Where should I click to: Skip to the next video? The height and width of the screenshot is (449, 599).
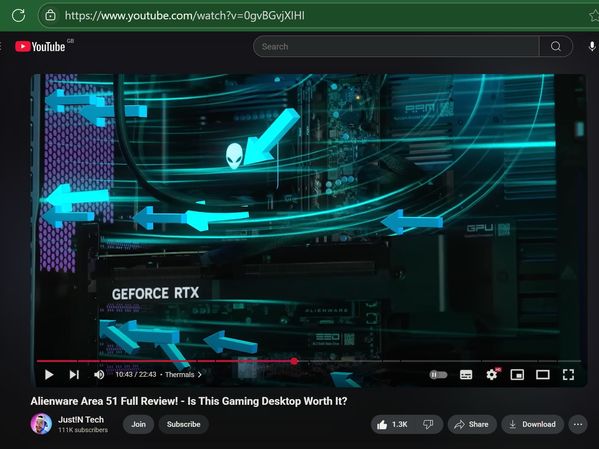pyautogui.click(x=74, y=374)
